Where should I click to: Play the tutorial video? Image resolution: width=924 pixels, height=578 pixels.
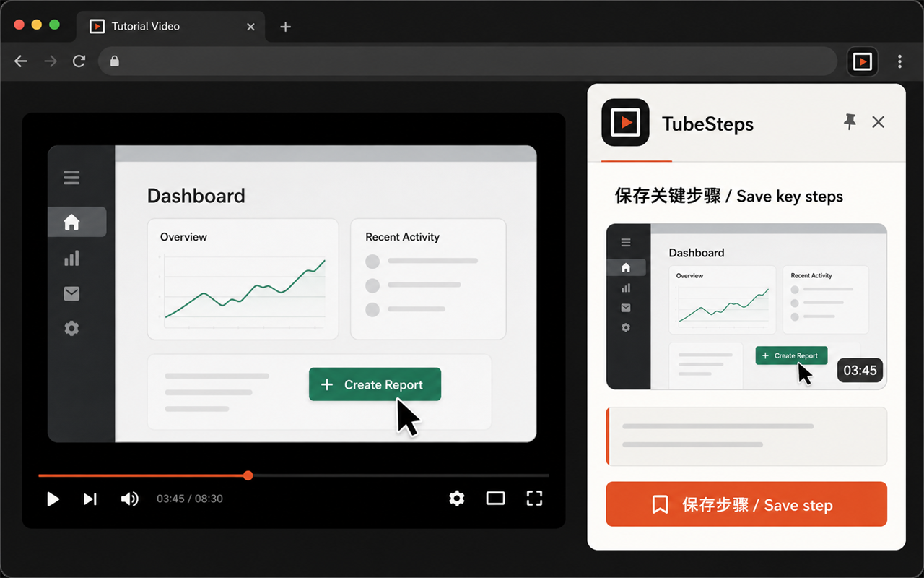coord(53,499)
